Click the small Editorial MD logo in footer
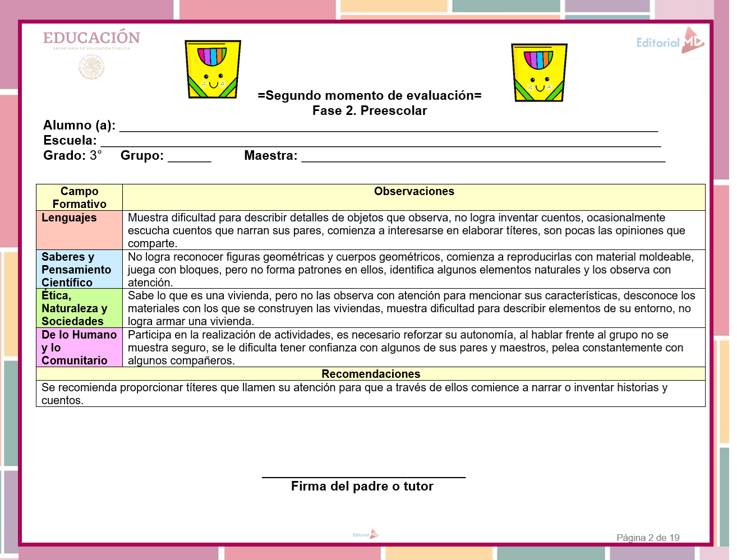 [365, 534]
